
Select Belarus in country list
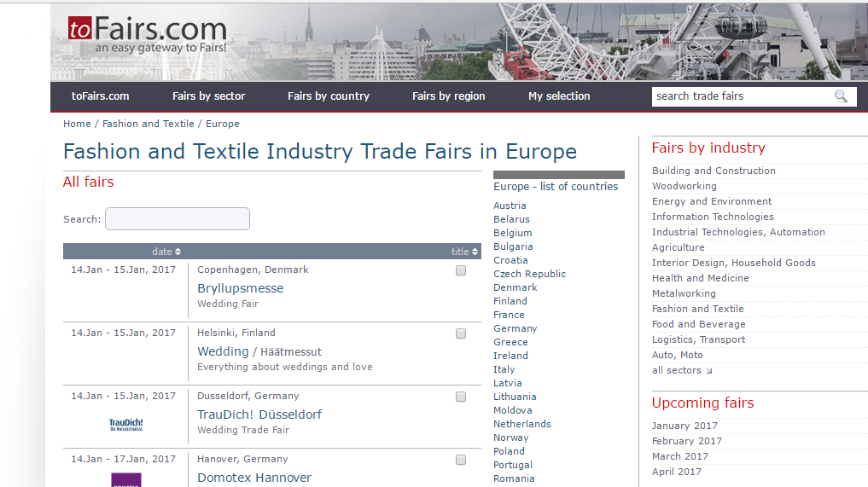click(x=511, y=219)
